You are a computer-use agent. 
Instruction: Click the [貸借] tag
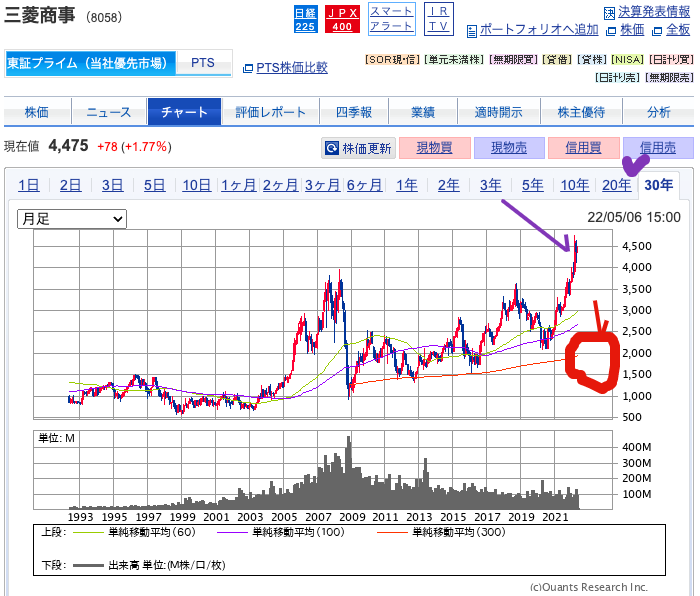[x=557, y=59]
